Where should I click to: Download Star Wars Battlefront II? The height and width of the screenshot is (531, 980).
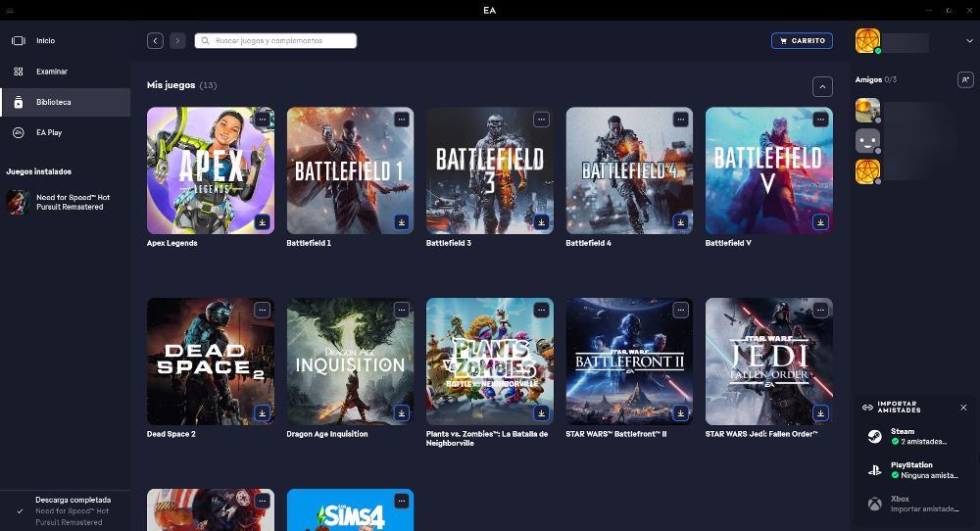tap(681, 412)
